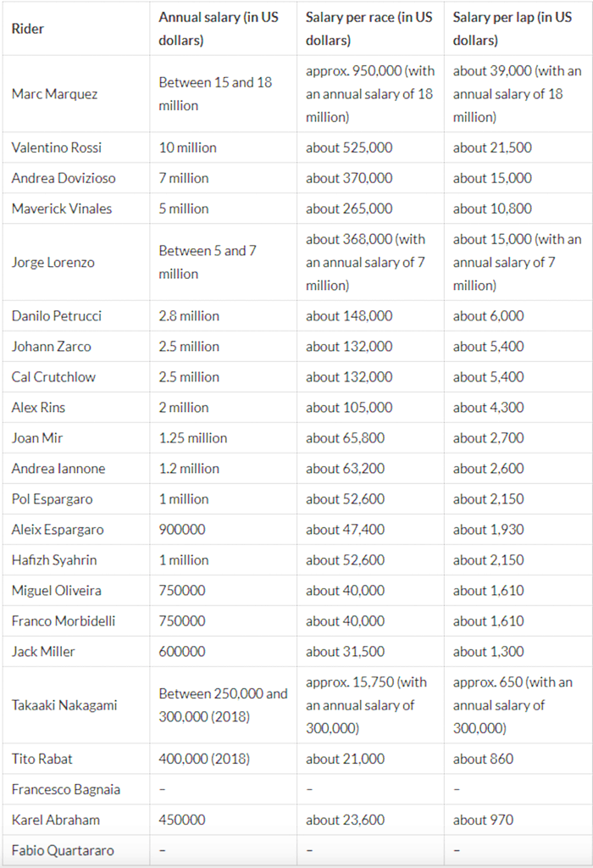This screenshot has width=593, height=868.
Task: Click Valentino Rossi's name
Action: tap(57, 147)
